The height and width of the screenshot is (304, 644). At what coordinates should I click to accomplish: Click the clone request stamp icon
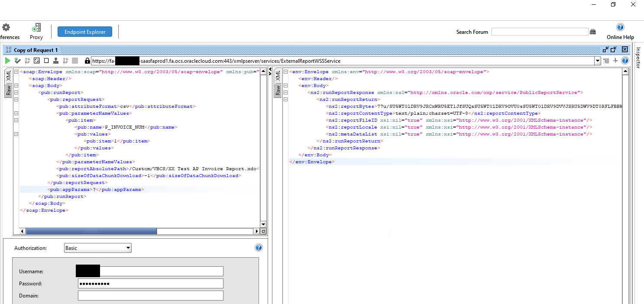(56, 61)
